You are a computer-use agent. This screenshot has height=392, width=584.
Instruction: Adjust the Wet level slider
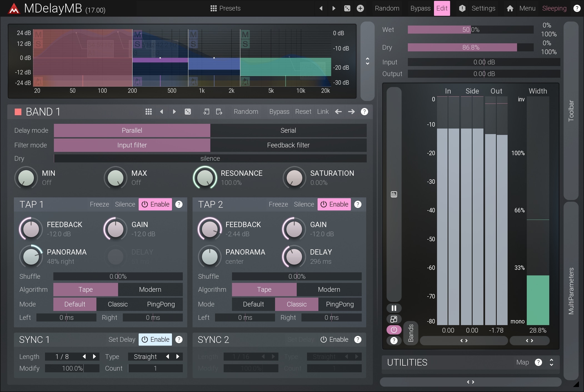470,30
